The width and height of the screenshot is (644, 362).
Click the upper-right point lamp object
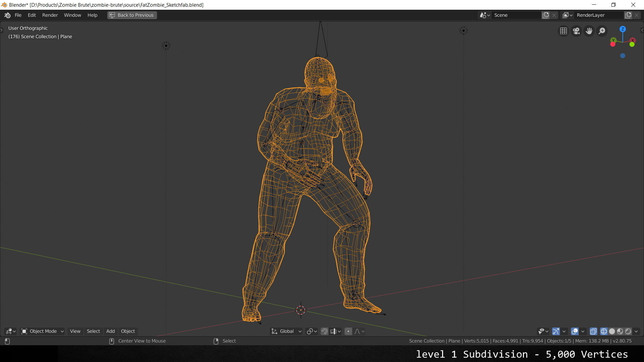[x=463, y=31]
